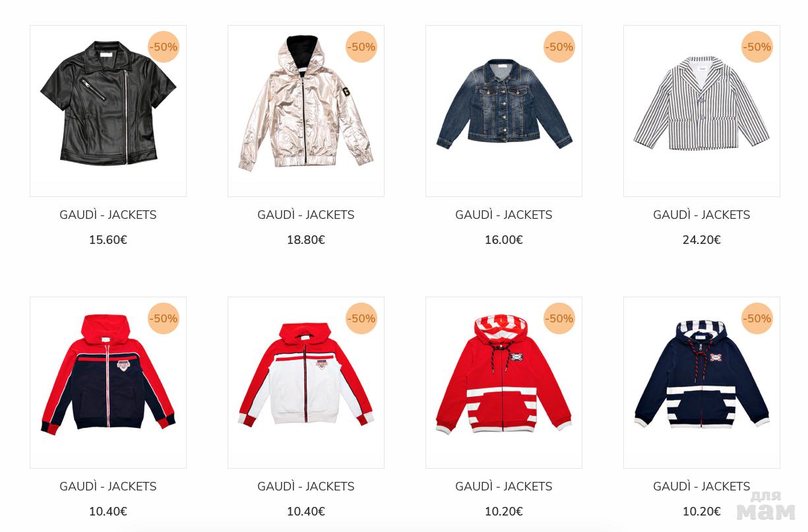Viewport: 808px width, 532px height.
Task: Click the -50% badge on denim jacket
Action: [x=559, y=47]
